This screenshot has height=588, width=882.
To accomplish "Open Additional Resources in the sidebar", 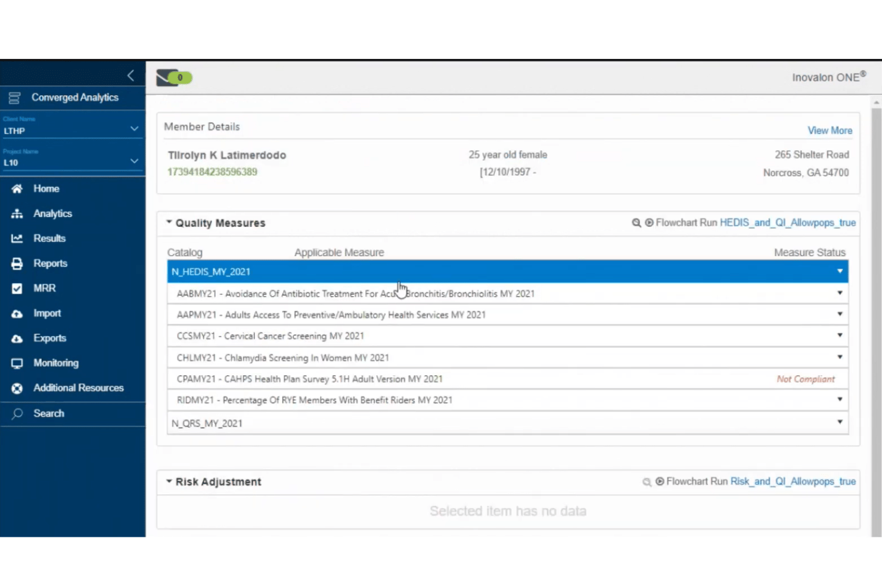I will (x=79, y=388).
